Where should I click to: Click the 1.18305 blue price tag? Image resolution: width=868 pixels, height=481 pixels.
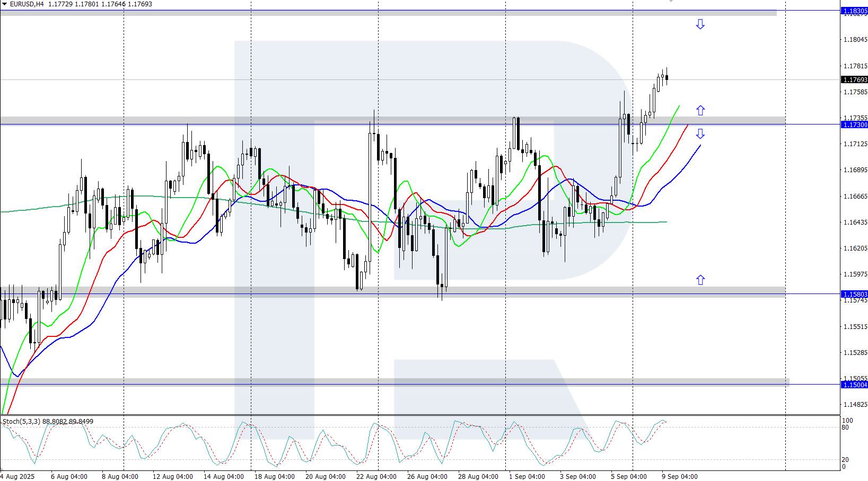[x=854, y=11]
